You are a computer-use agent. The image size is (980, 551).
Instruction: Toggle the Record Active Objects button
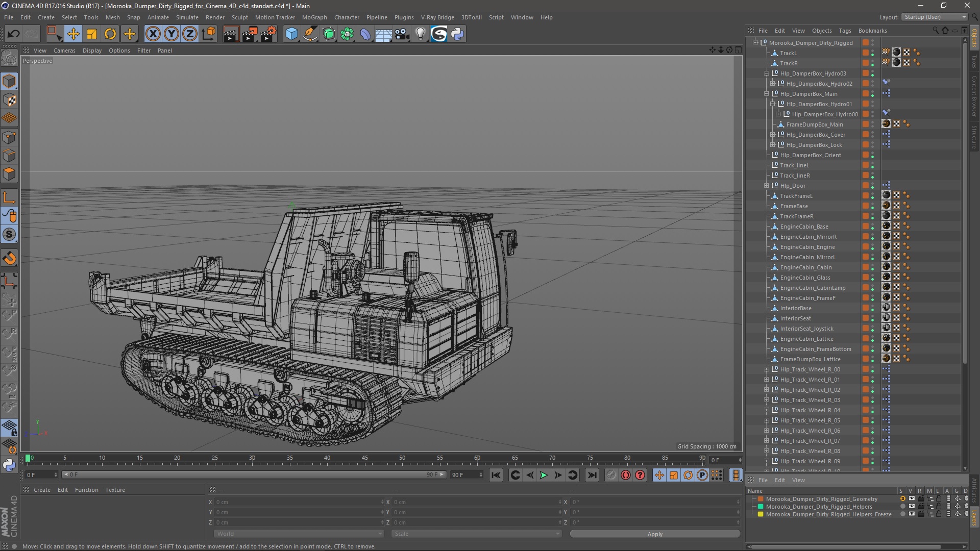click(611, 475)
